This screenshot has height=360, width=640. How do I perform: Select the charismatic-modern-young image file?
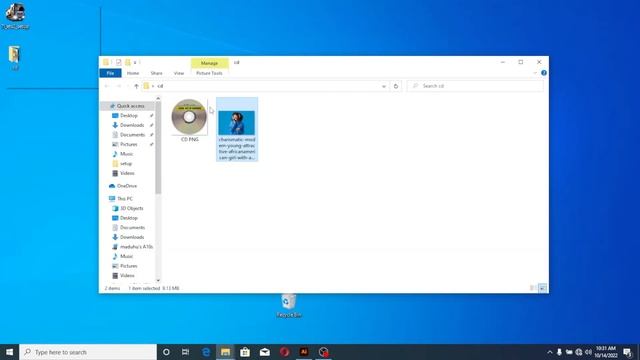(237, 129)
